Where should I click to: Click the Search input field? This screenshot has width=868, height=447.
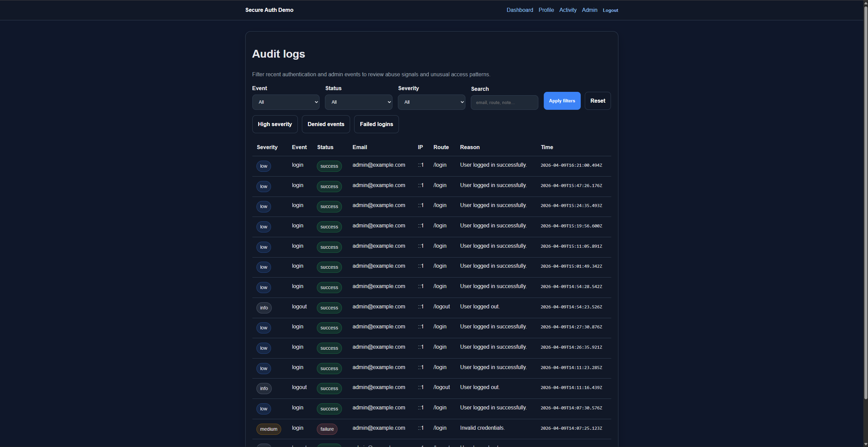[504, 102]
